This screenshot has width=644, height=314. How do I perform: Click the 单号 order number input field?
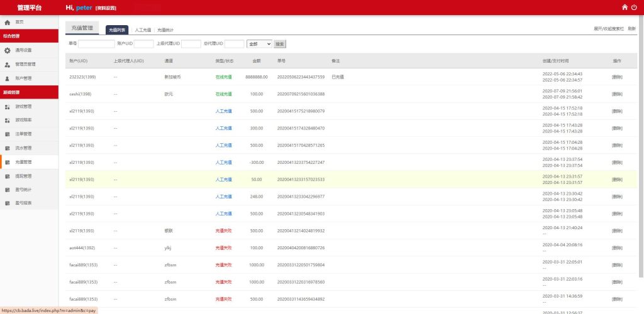[x=96, y=44]
